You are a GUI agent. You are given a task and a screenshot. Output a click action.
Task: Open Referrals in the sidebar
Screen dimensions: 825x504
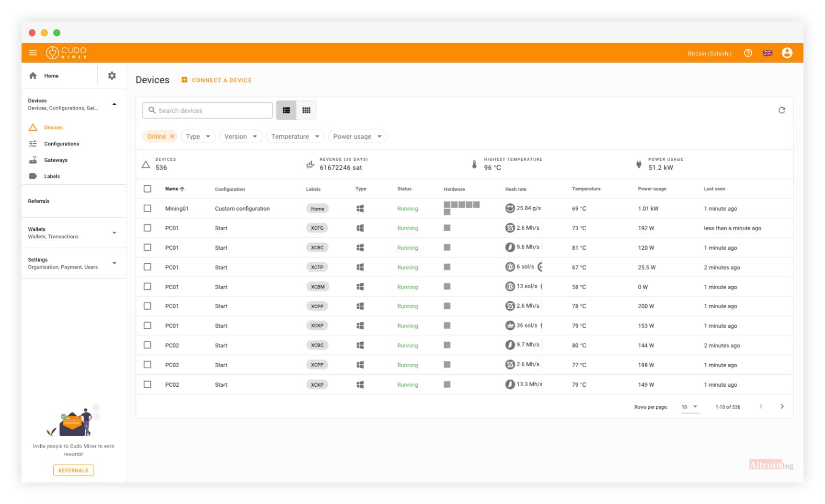click(x=39, y=201)
